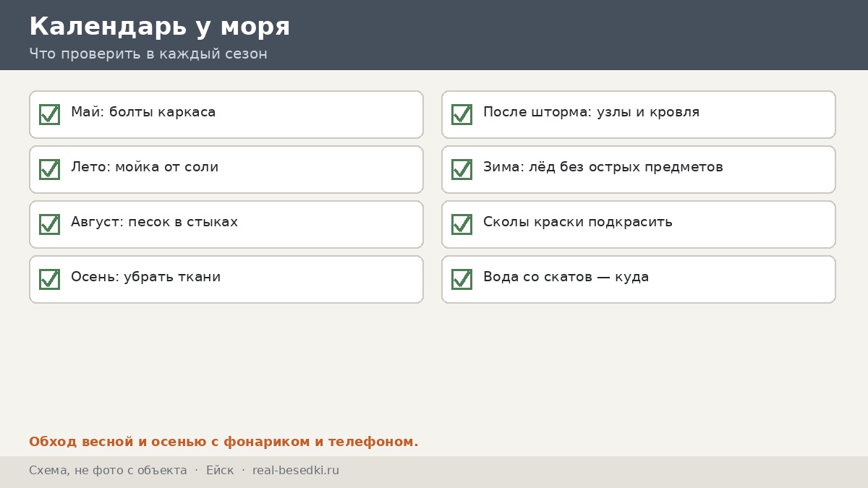Toggle the checkbox for Май: болты каркаса

click(49, 114)
